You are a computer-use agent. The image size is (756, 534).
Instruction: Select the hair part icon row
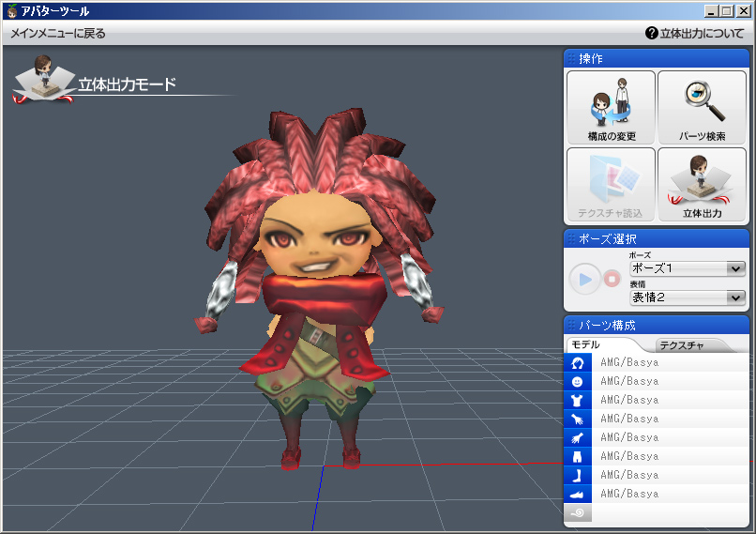(x=657, y=362)
